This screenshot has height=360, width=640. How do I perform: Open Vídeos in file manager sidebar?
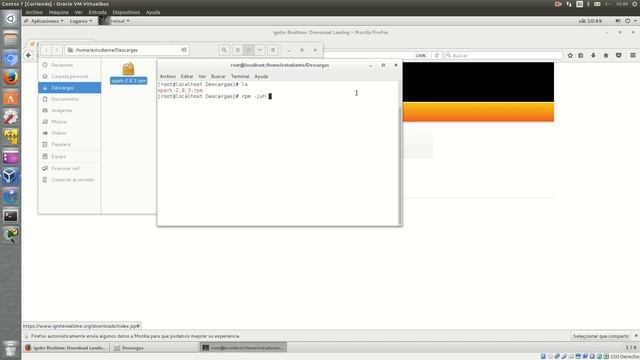click(70, 133)
